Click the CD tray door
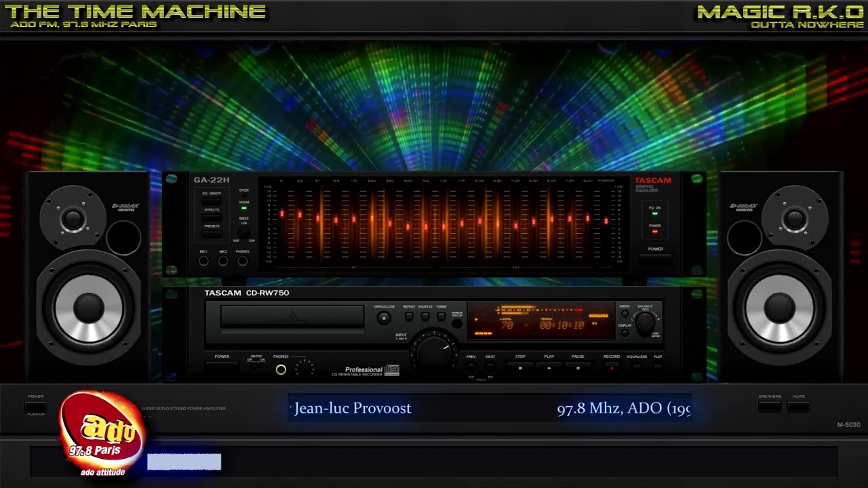 pyautogui.click(x=292, y=317)
